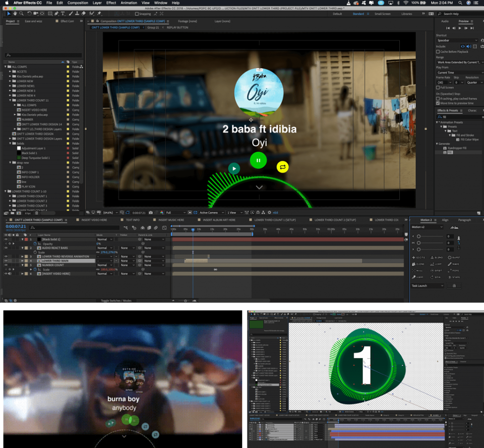Select the Libraries workspace

(x=406, y=14)
